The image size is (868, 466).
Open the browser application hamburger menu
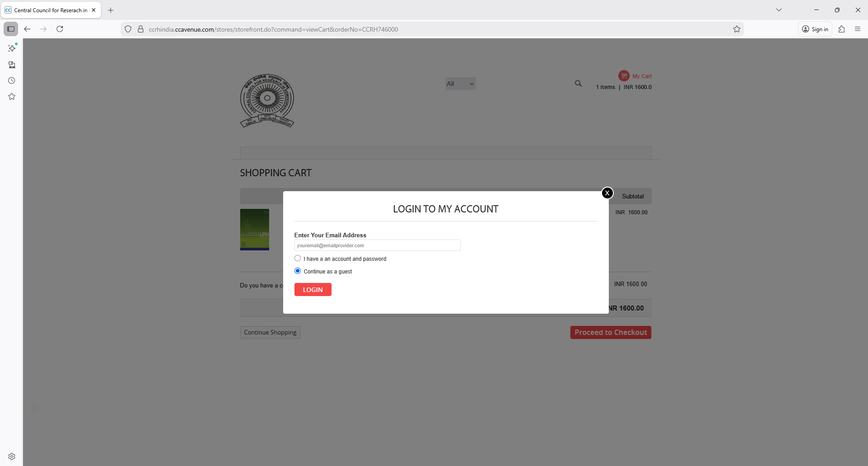click(x=857, y=29)
